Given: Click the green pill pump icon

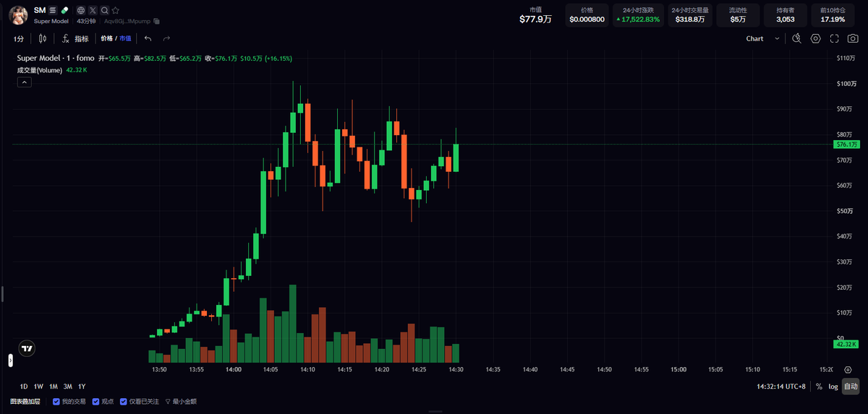Looking at the screenshot, I should click(64, 10).
